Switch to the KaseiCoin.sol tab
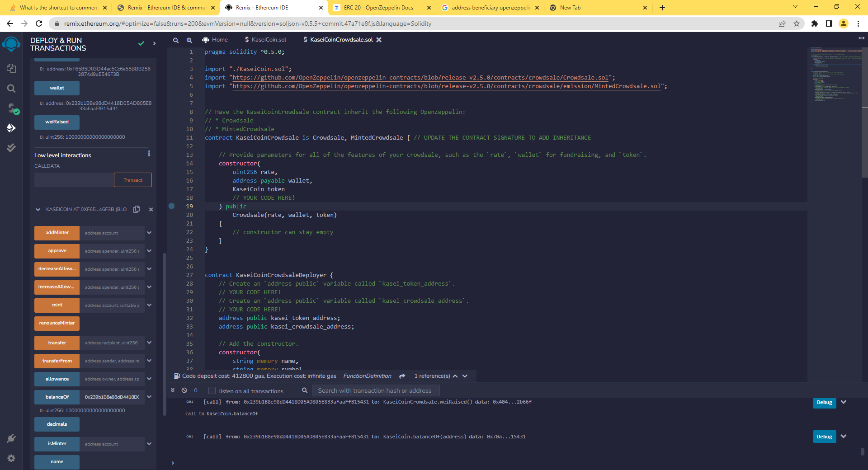The image size is (868, 470). [268, 40]
